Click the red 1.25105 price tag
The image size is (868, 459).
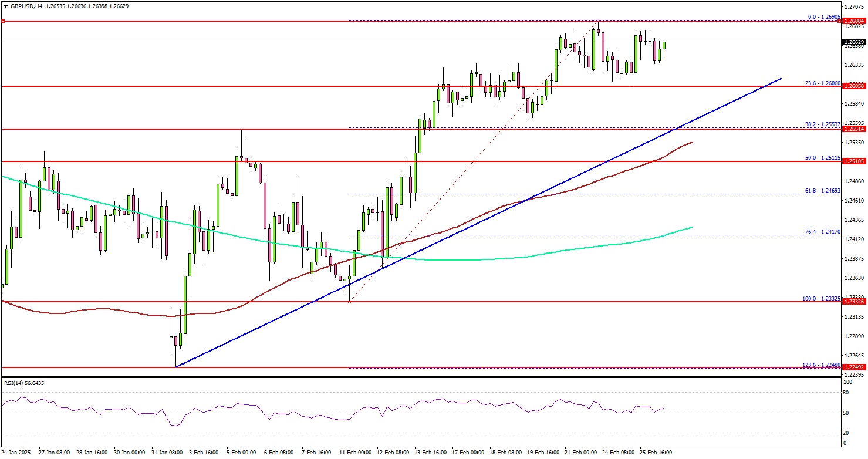click(x=855, y=161)
